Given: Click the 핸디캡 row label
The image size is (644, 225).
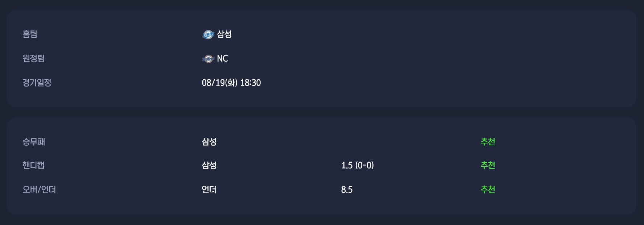Looking at the screenshot, I should (x=33, y=165).
